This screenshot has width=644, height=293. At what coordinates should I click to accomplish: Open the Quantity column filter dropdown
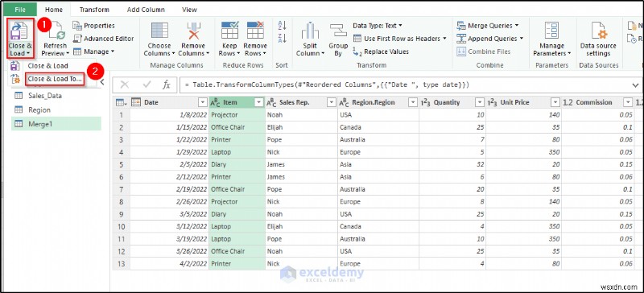[x=479, y=102]
